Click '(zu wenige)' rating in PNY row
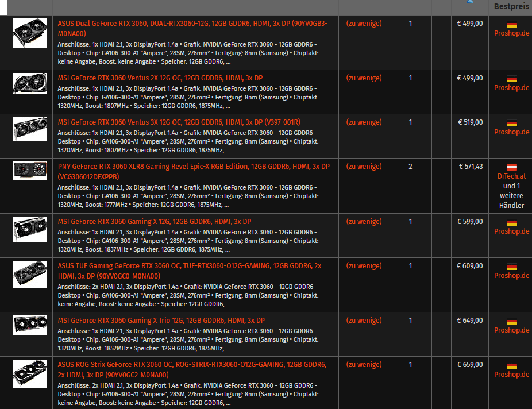This screenshot has width=532, height=409. pos(364,167)
